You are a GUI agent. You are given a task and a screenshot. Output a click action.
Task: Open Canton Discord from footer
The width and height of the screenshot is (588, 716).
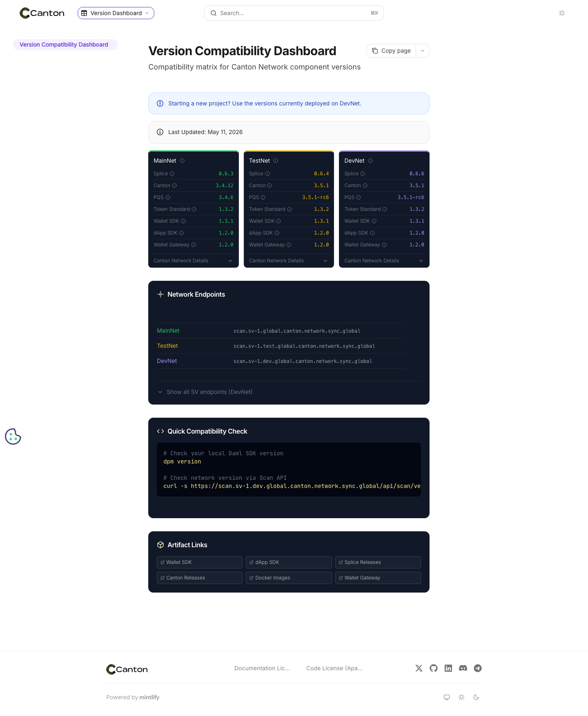coord(463,668)
